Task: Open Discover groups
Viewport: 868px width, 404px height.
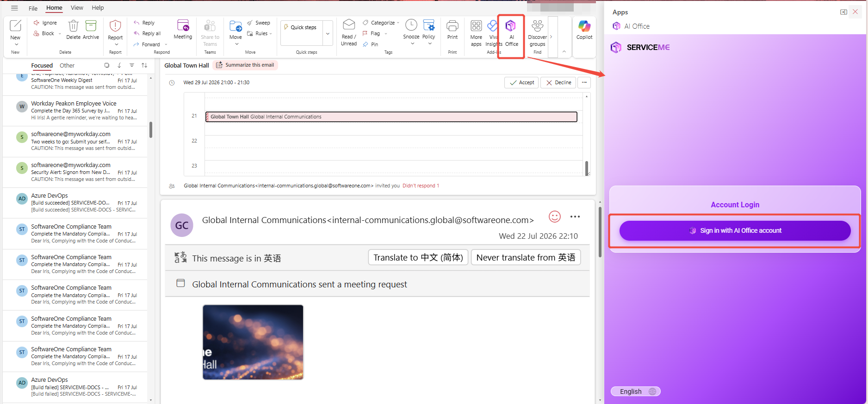Action: [537, 33]
